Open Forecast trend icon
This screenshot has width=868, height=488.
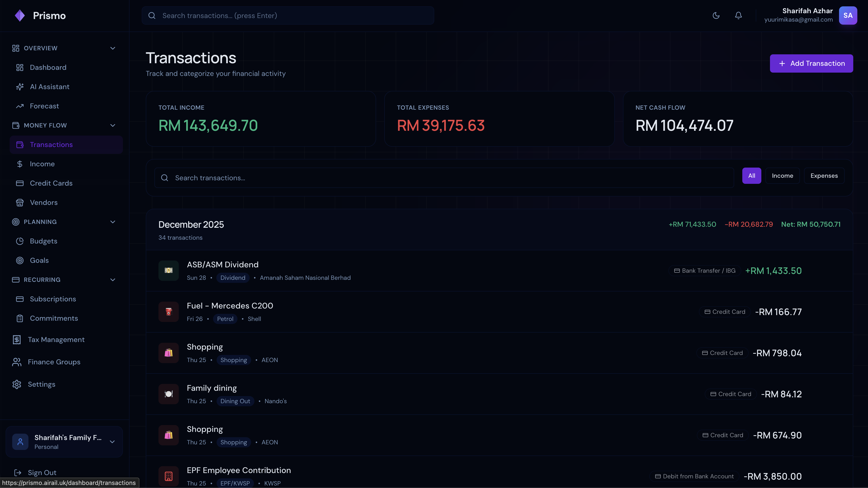click(20, 106)
